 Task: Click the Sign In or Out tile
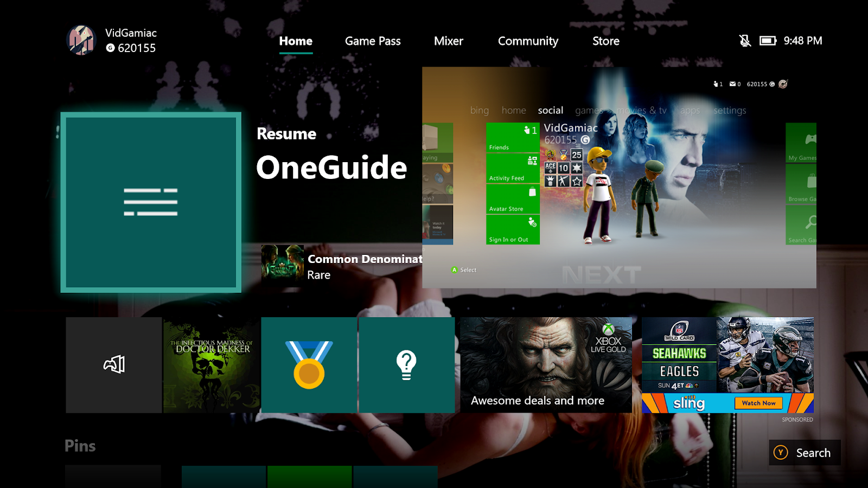(x=513, y=230)
